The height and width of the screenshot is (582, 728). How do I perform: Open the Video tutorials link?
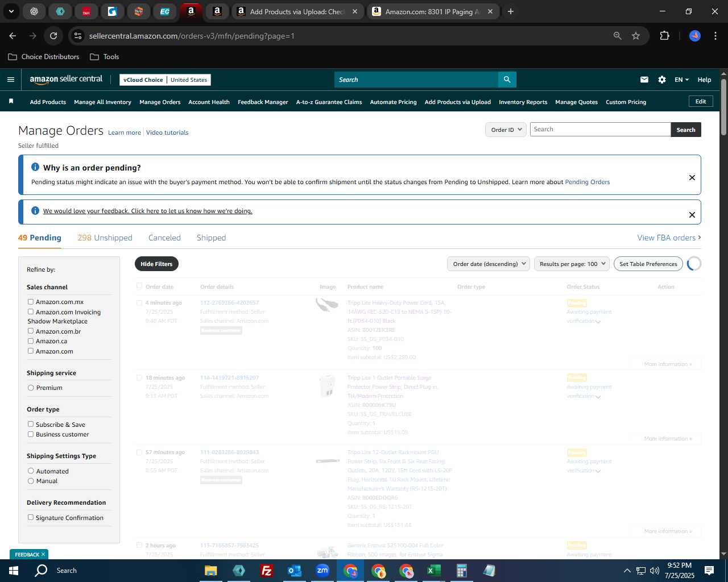167,132
